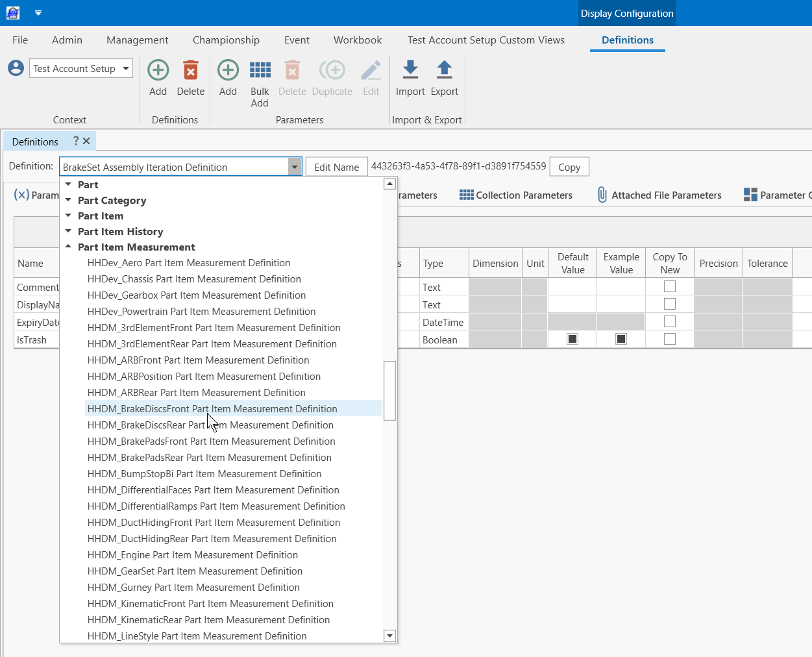The width and height of the screenshot is (812, 657).
Task: Click the Export icon
Action: click(444, 70)
